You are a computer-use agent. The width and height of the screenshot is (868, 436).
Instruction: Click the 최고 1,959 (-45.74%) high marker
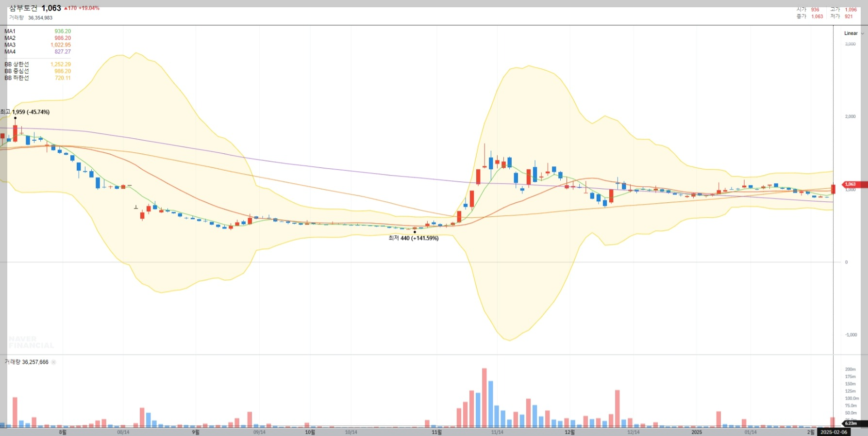point(25,112)
